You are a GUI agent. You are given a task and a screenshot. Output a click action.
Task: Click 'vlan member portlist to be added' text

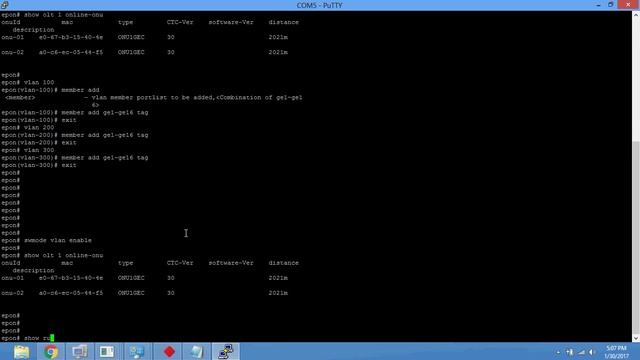153,98
